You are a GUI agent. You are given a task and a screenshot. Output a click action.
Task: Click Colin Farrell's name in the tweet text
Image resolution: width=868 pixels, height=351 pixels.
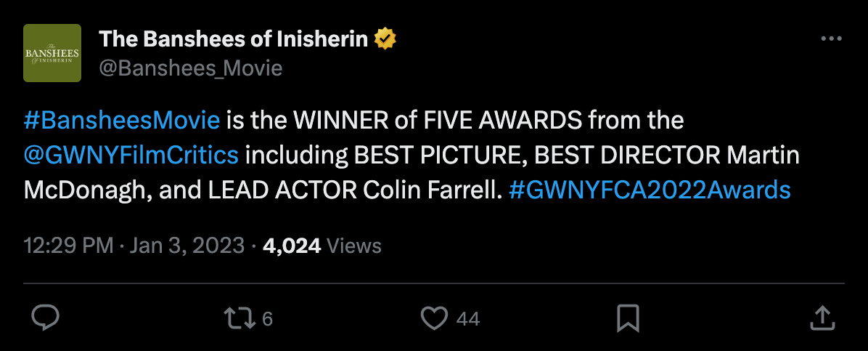(433, 190)
